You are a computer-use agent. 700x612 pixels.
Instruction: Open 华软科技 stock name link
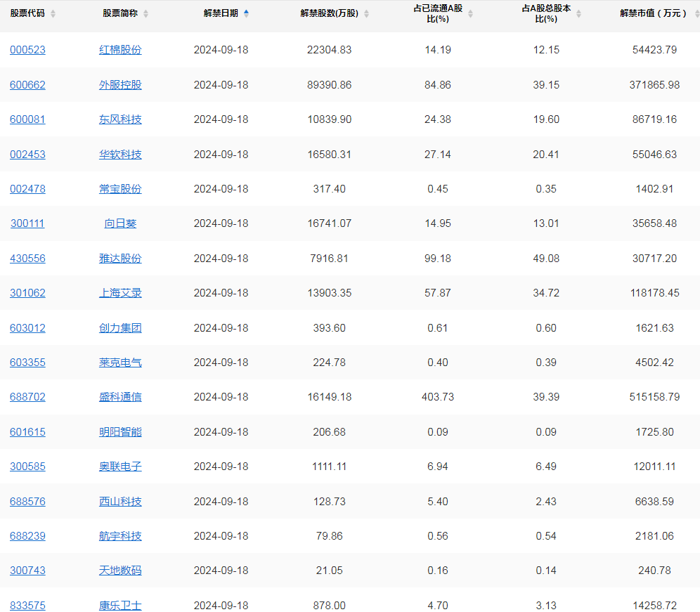(120, 155)
